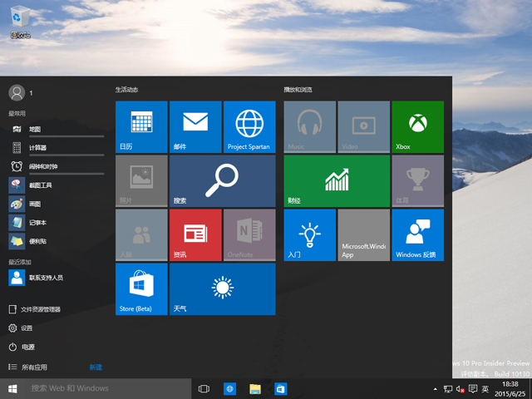Open the 入门 (Get Started) lightbulb tile
Viewport: 532px width, 399px height.
309,235
